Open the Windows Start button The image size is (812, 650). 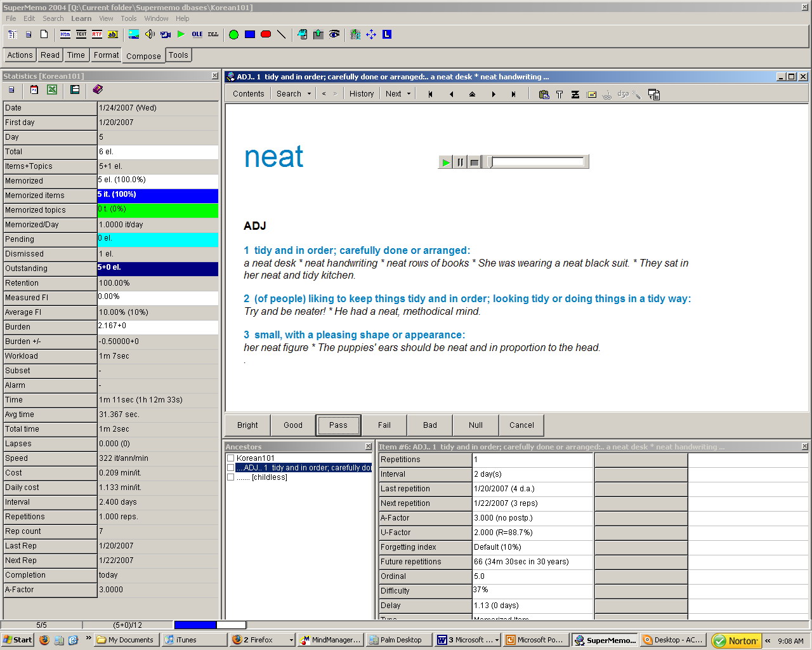coord(17,640)
